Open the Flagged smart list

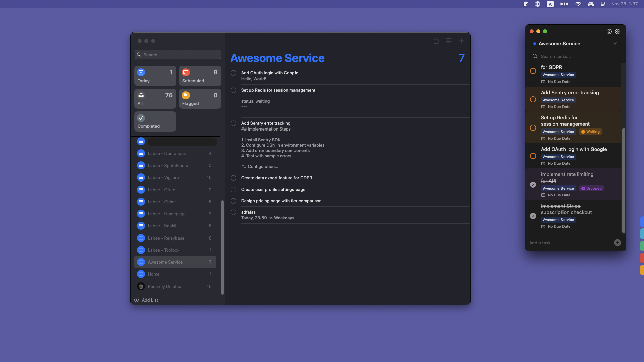pyautogui.click(x=200, y=98)
